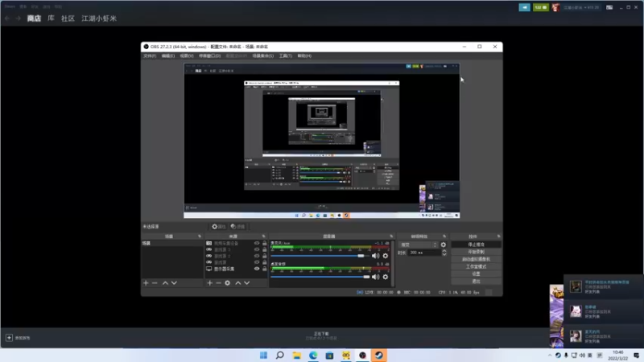The width and height of the screenshot is (644, 362).
Task: Open source properties gear in Sources panel
Action: coord(228,283)
